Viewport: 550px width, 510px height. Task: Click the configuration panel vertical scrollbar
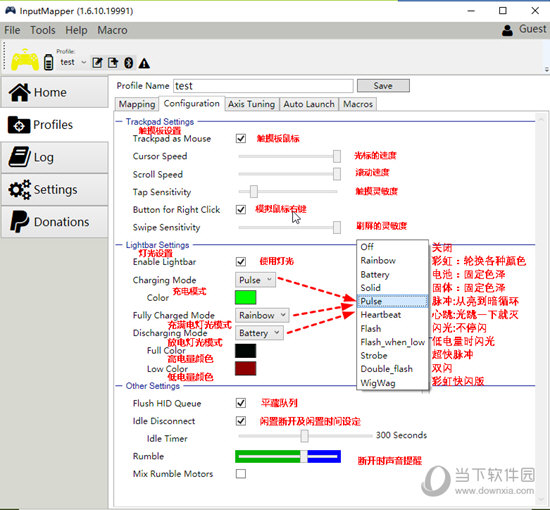point(541,310)
